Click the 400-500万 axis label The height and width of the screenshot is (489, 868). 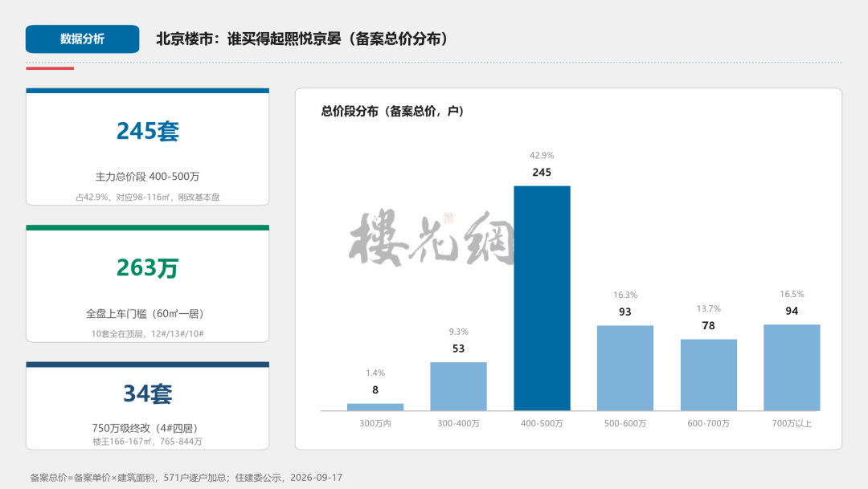tap(542, 423)
